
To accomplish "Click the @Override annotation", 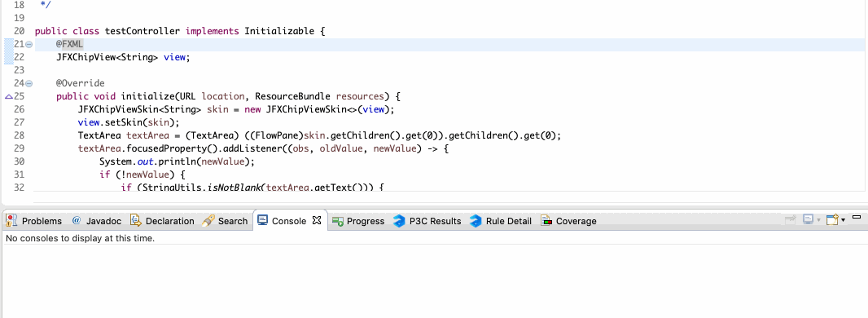I will coord(81,83).
